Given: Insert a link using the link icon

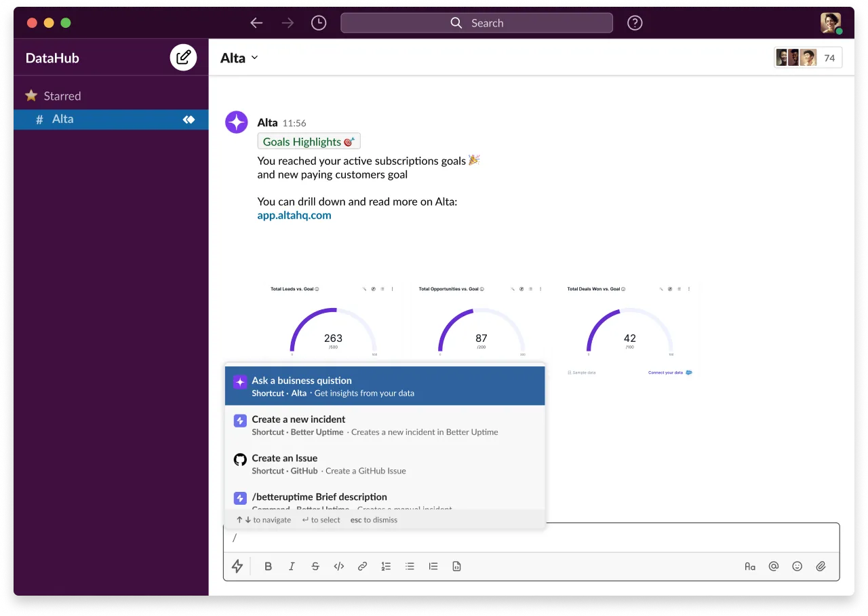Looking at the screenshot, I should [362, 566].
